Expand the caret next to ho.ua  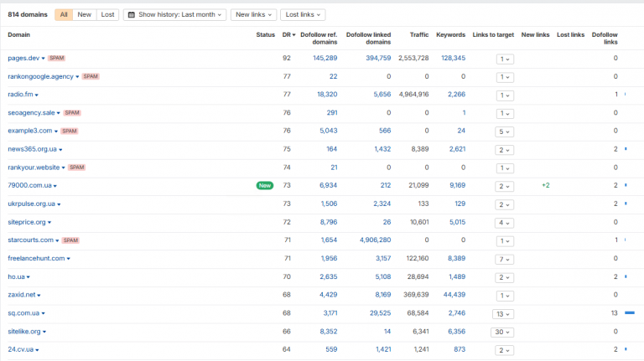pyautogui.click(x=28, y=277)
